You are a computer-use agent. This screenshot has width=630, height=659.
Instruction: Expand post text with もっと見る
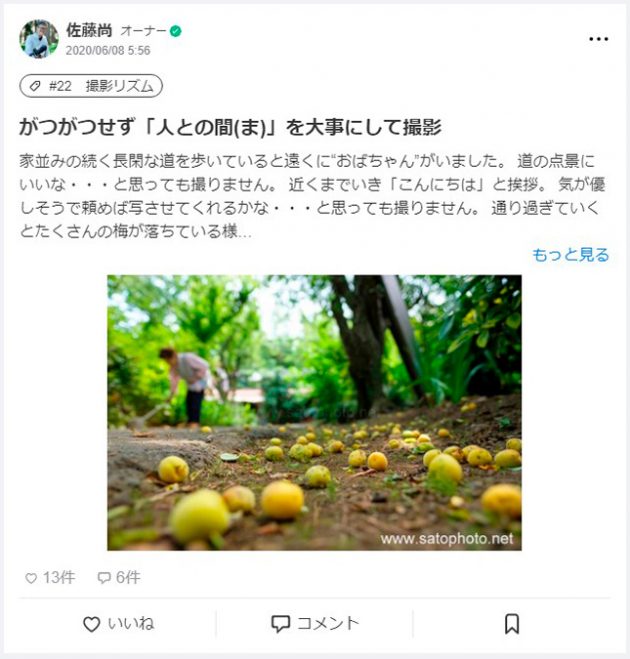[x=570, y=255]
